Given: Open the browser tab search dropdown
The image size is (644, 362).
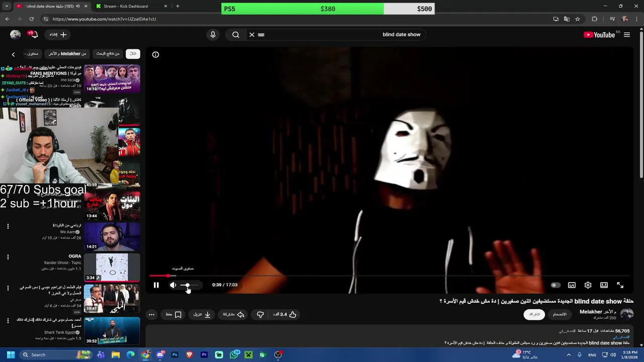Looking at the screenshot, I should [7, 6].
